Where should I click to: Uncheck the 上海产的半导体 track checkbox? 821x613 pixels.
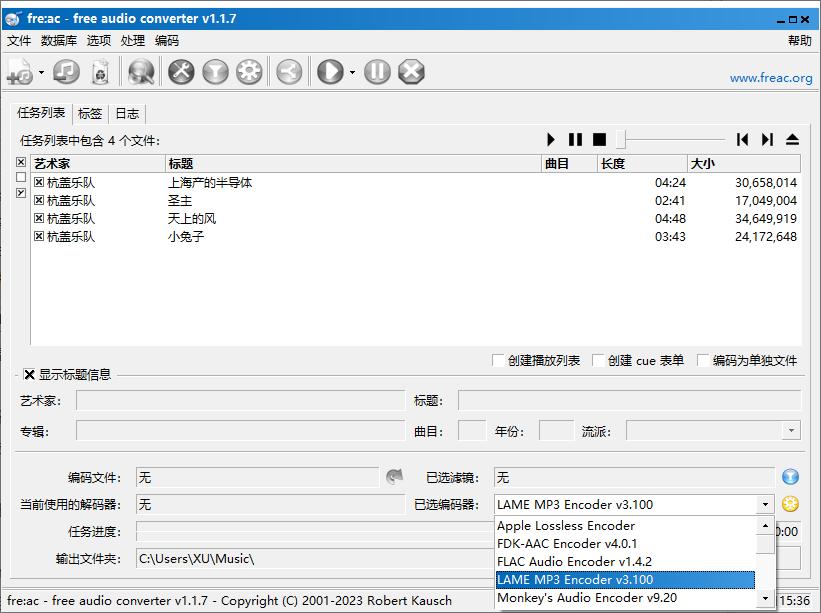click(x=39, y=183)
